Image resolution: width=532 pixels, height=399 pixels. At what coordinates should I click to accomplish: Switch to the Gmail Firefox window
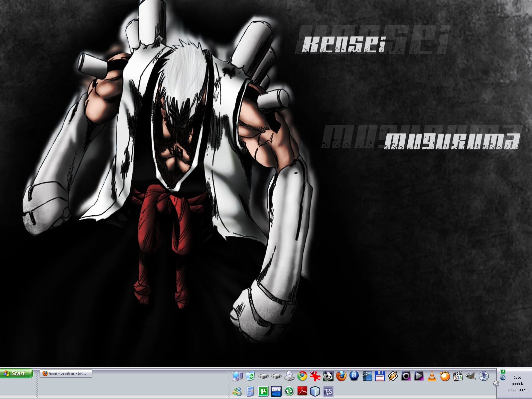coord(66,373)
